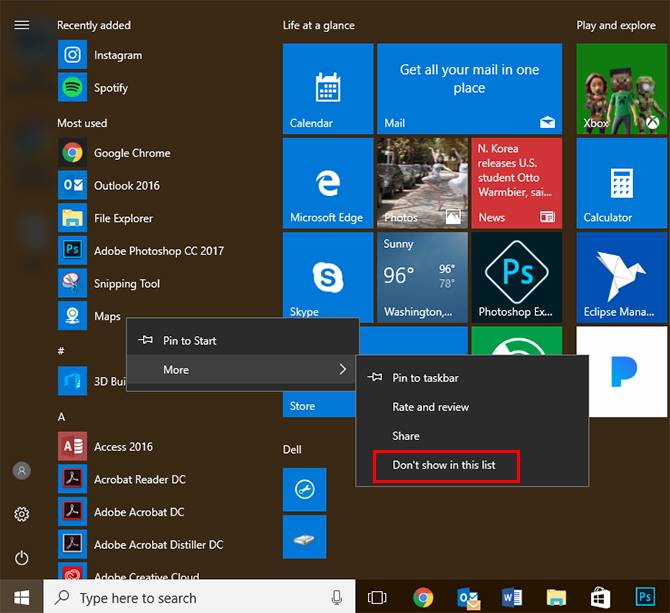This screenshot has height=613, width=670.
Task: Open the Store icon on the taskbar
Action: coord(600,597)
